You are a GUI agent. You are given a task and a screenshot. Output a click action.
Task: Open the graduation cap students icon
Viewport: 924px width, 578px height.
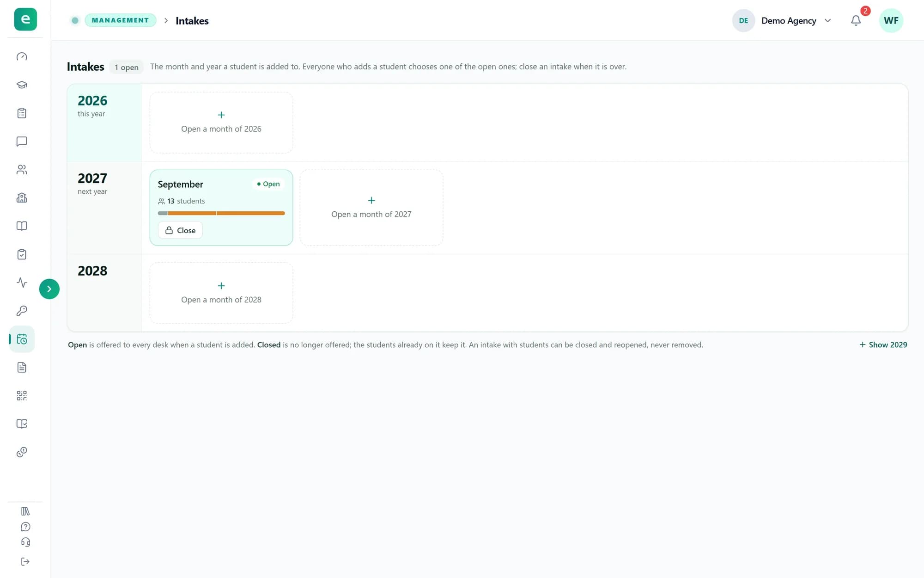click(22, 85)
